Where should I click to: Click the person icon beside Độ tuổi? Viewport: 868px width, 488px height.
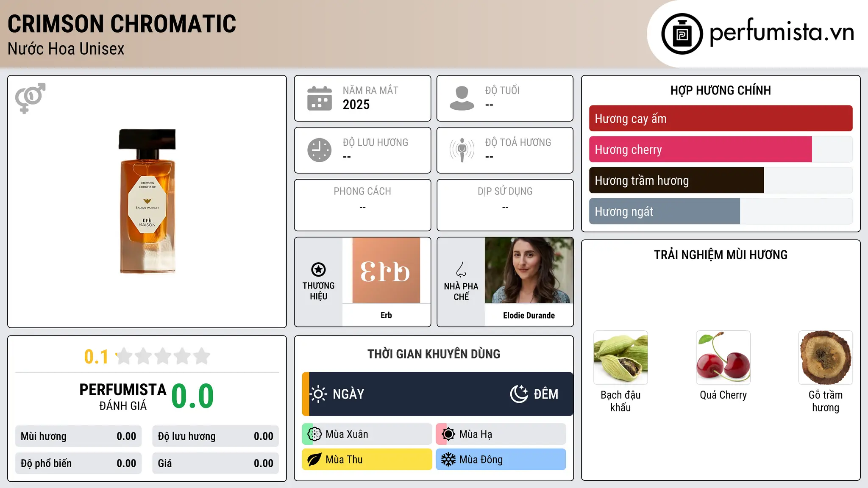click(x=462, y=98)
